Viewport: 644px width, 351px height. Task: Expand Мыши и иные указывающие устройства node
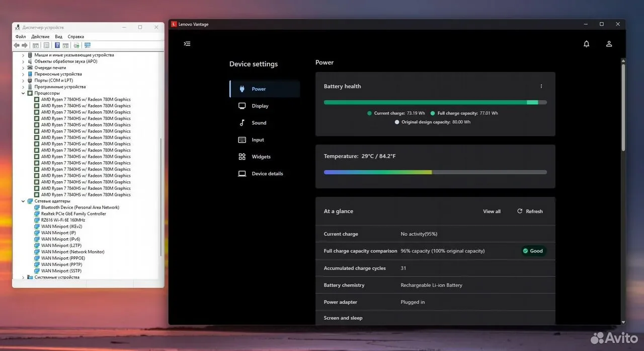[x=23, y=55]
